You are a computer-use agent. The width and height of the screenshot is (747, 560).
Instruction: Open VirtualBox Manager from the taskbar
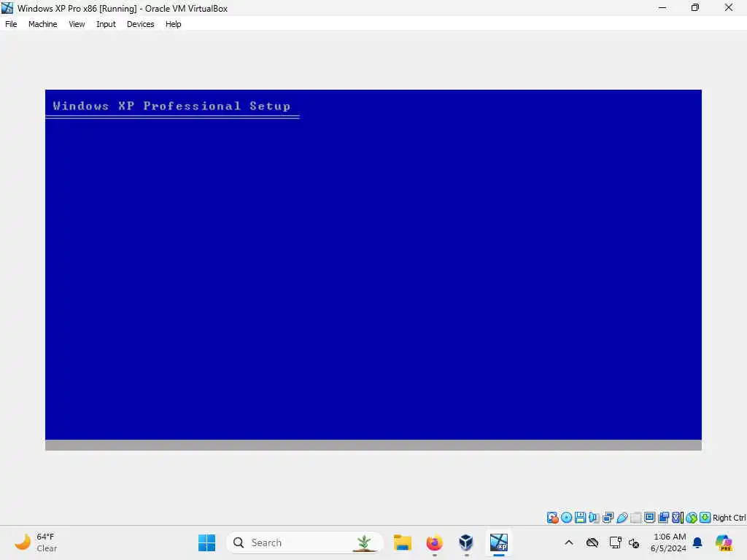coord(466,542)
